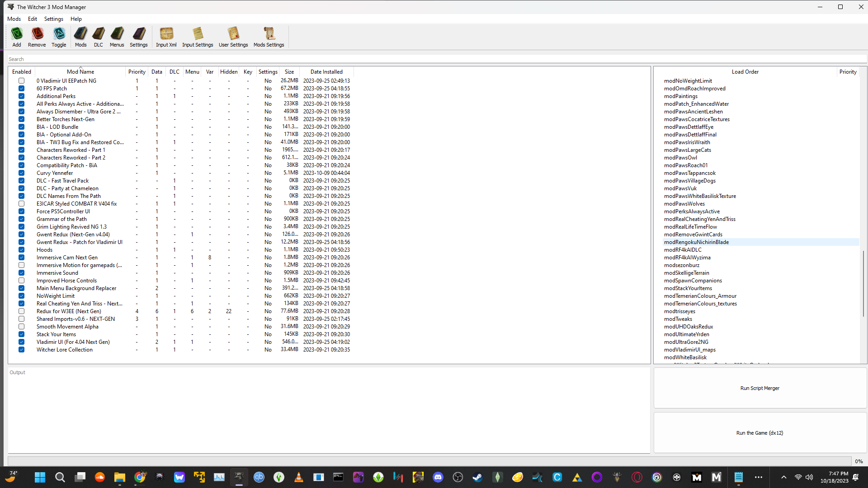
Task: Open the DLC folder toolbar icon
Action: pos(99,37)
